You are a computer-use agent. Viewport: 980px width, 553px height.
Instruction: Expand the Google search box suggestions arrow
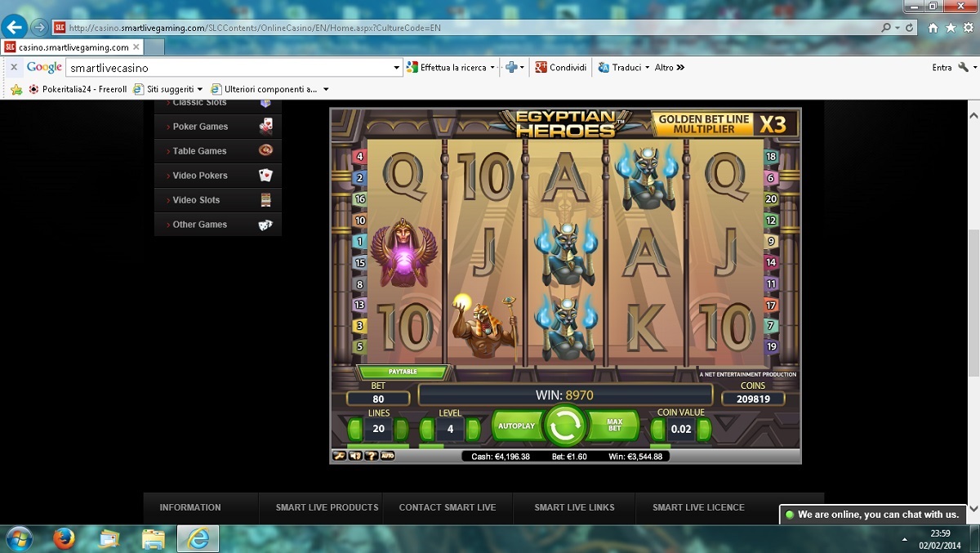click(397, 68)
